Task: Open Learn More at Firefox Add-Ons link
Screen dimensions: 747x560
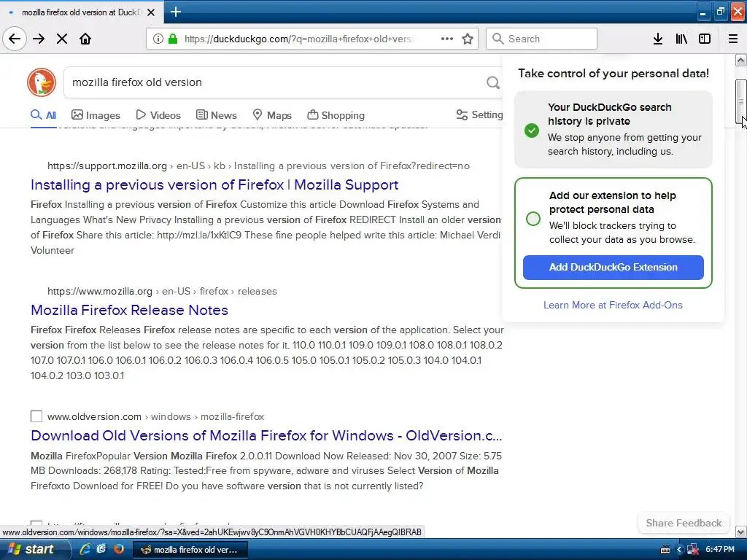Action: point(613,305)
